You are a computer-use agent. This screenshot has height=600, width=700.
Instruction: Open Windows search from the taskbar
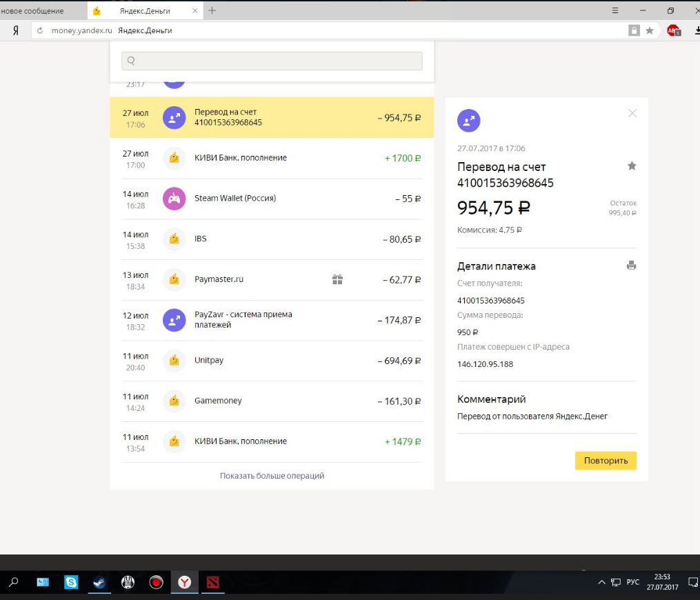(14, 582)
